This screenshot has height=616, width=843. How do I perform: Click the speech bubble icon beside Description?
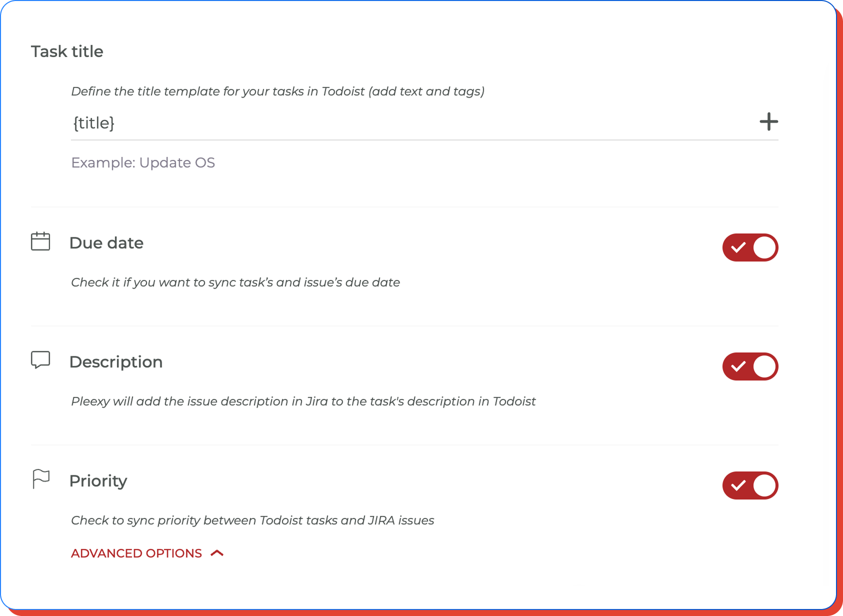40,360
